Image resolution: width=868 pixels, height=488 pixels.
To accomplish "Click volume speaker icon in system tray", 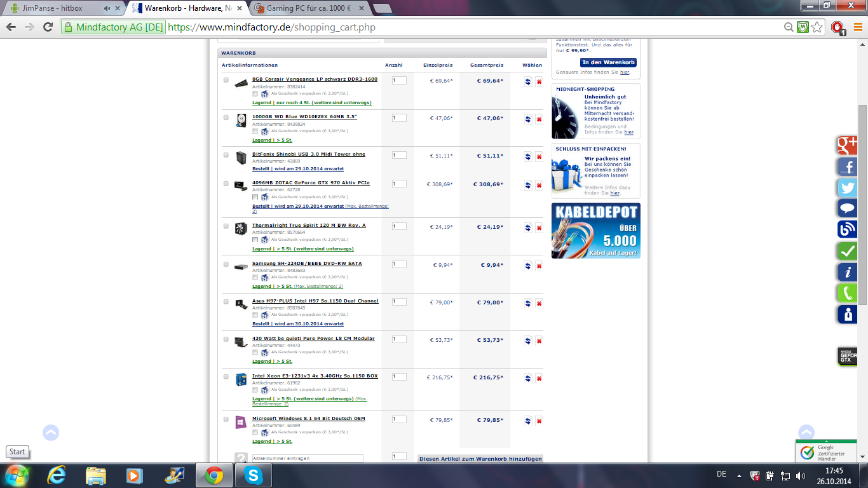I will pyautogui.click(x=800, y=475).
